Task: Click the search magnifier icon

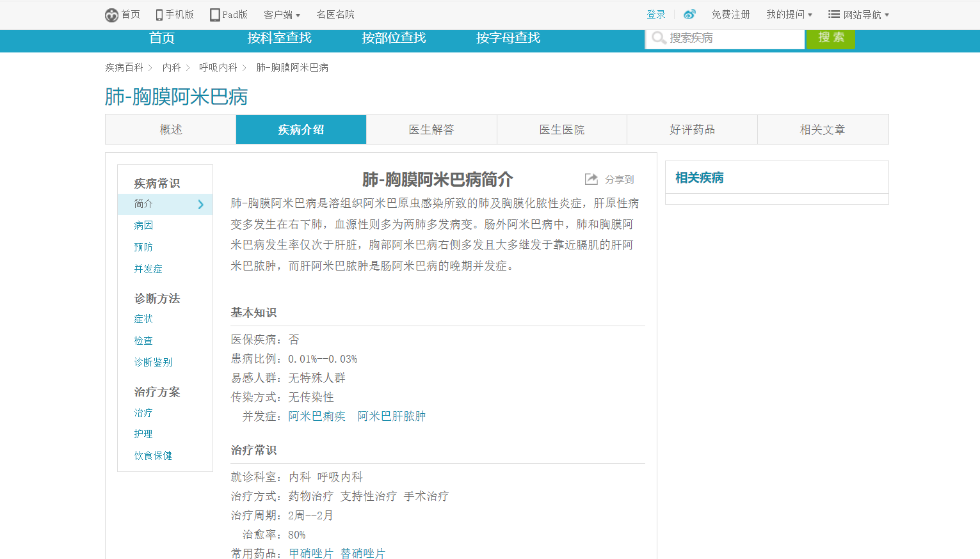Action: click(x=659, y=38)
